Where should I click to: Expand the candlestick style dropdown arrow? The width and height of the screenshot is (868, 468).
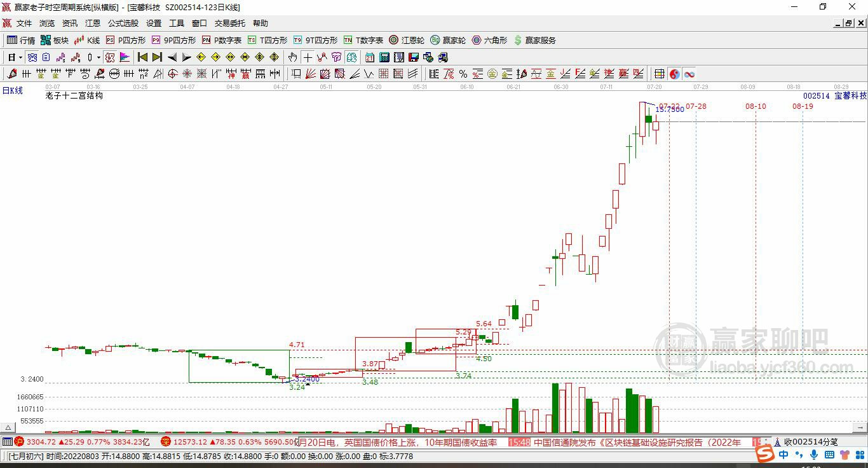pos(98,57)
